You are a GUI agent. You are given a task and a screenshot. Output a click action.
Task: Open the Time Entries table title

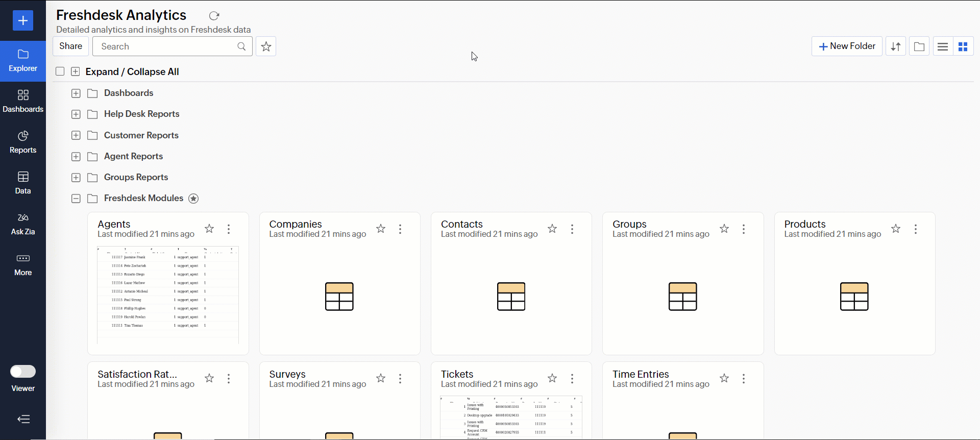pyautogui.click(x=641, y=374)
